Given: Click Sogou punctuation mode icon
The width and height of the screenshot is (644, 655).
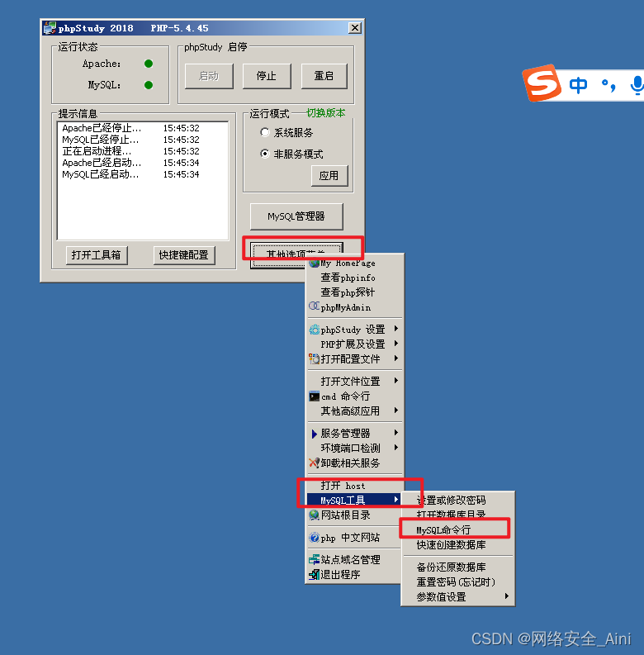Looking at the screenshot, I should coord(608,85).
